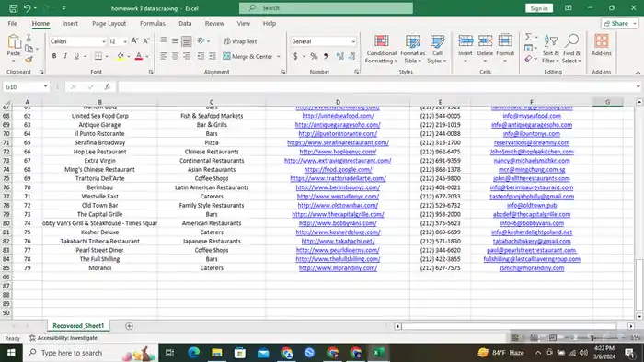The width and height of the screenshot is (644, 362).
Task: Click Increase Decimal icon
Action: tap(339, 56)
